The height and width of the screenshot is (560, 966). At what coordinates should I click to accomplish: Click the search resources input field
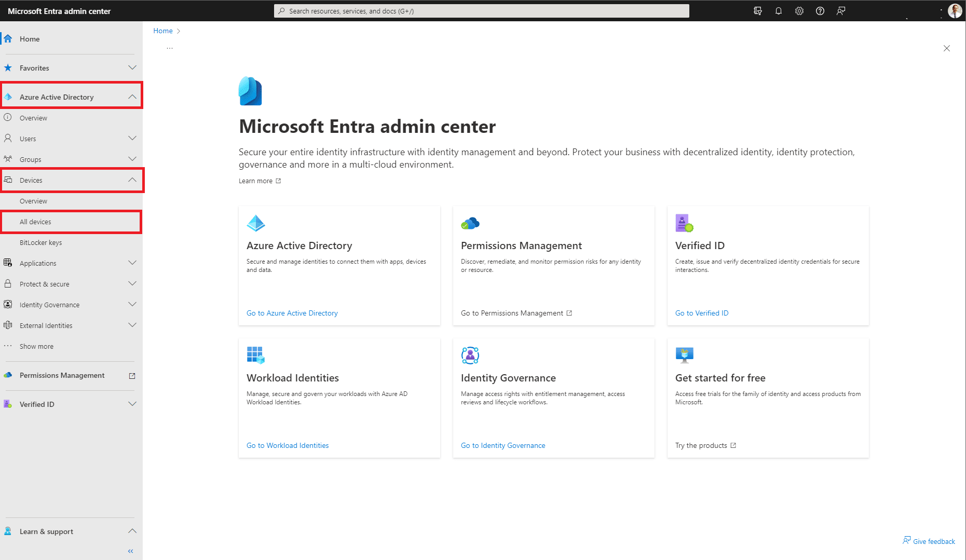[482, 11]
